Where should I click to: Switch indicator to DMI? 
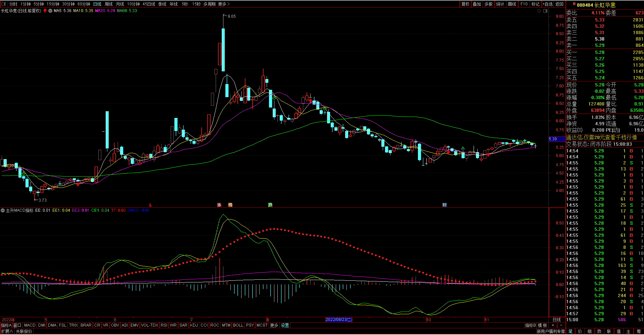pos(42,325)
